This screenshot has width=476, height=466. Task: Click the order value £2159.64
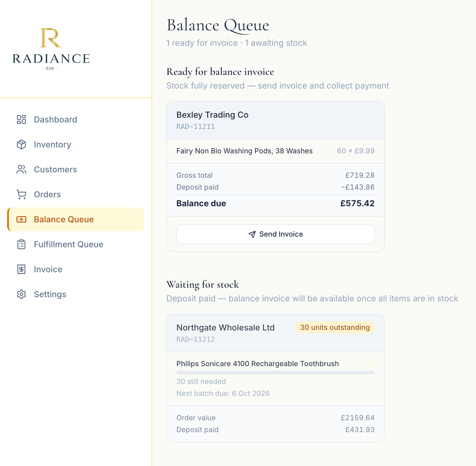pos(358,418)
